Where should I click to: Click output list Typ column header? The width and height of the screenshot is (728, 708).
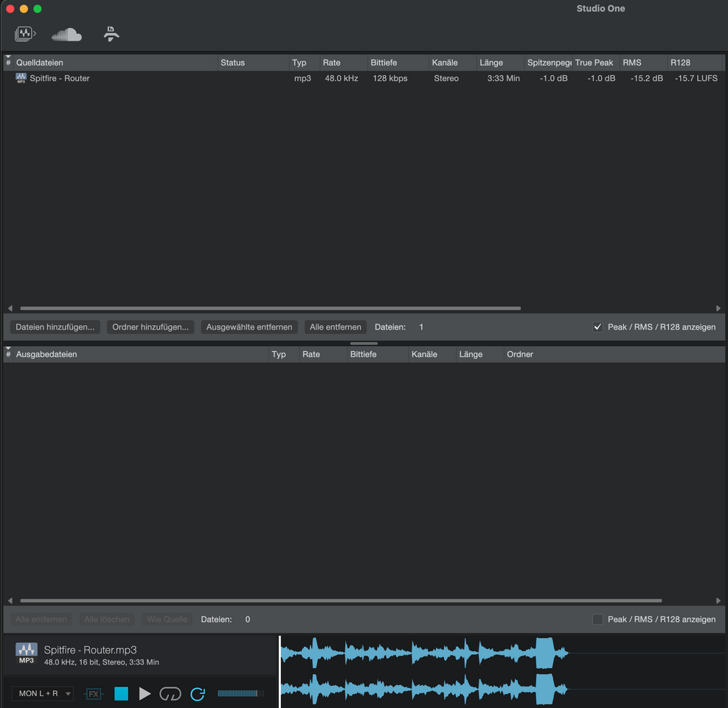(284, 354)
